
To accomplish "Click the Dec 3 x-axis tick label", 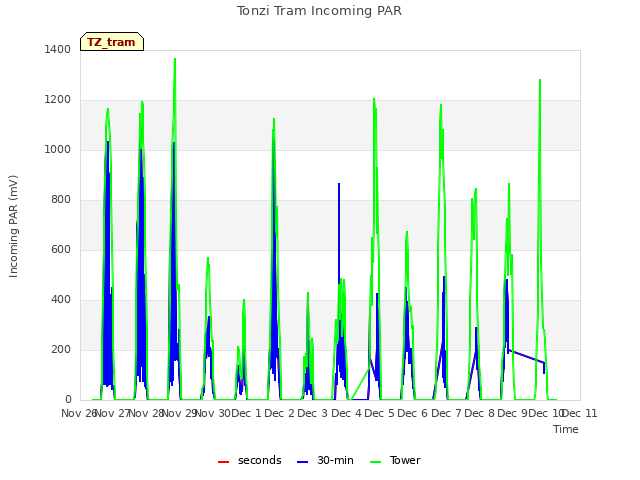I will point(313,413).
